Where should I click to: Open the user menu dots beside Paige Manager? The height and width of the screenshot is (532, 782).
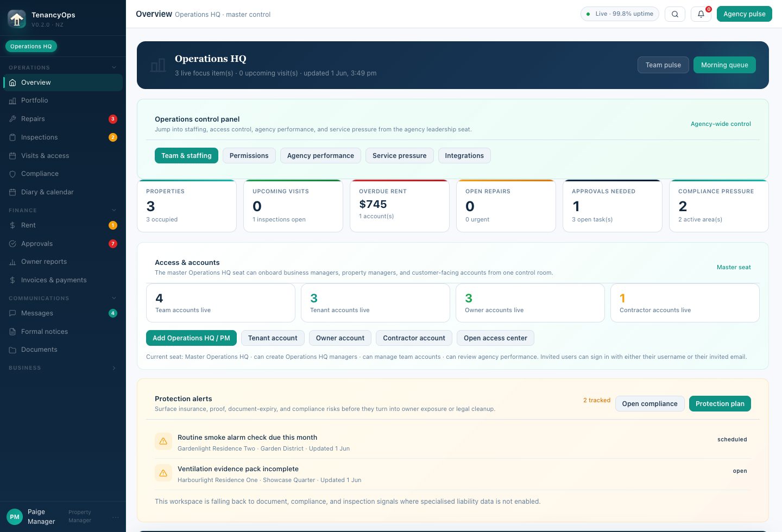[x=115, y=517]
